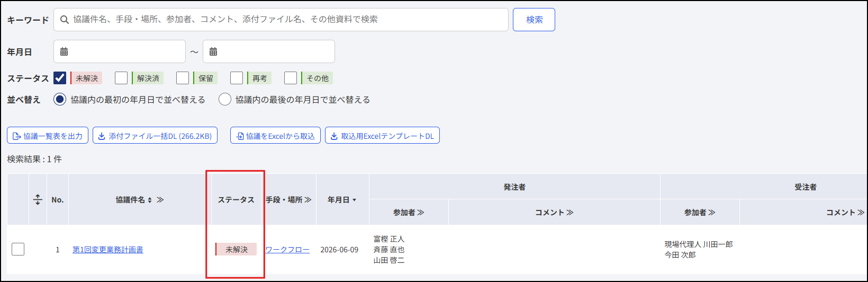
Task: Tick the checkbox for row No. 1
Action: point(18,249)
